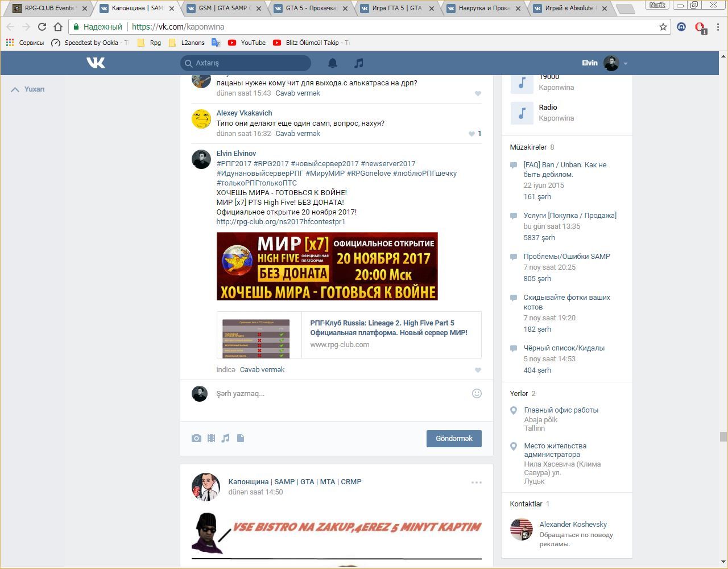Open the #РПГ2017 hashtag
This screenshot has height=569, width=728.
(234, 164)
